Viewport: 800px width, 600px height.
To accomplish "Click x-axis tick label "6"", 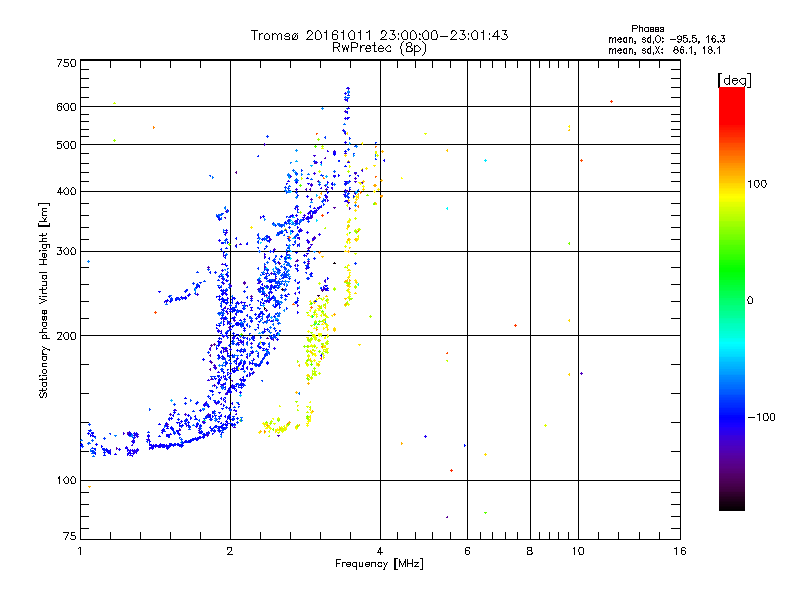I will [x=467, y=551].
